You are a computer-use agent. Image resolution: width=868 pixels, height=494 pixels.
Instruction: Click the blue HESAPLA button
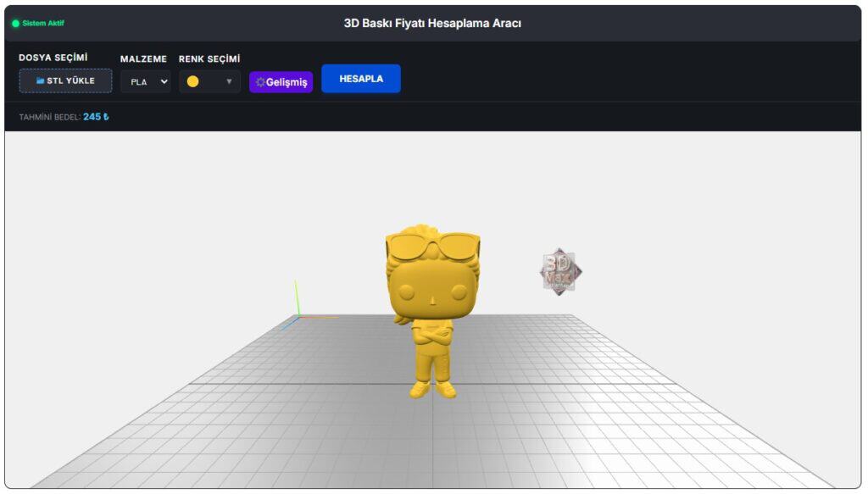(361, 79)
